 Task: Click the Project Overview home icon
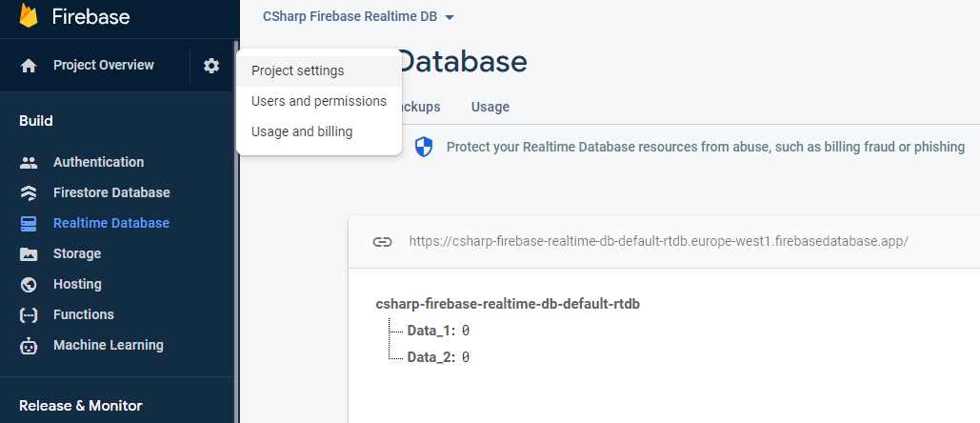click(30, 66)
